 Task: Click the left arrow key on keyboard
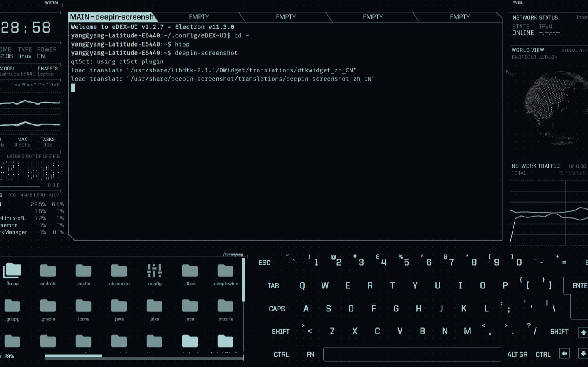click(x=564, y=353)
